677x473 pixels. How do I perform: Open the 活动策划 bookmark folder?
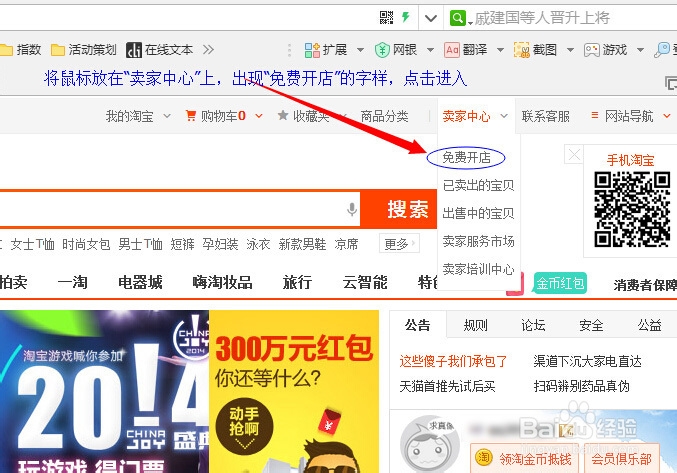[84, 50]
